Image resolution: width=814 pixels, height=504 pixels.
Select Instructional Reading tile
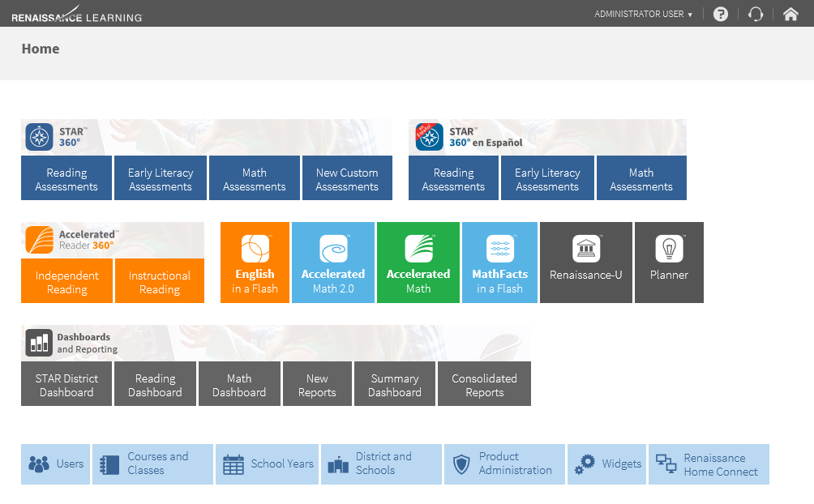pos(160,281)
